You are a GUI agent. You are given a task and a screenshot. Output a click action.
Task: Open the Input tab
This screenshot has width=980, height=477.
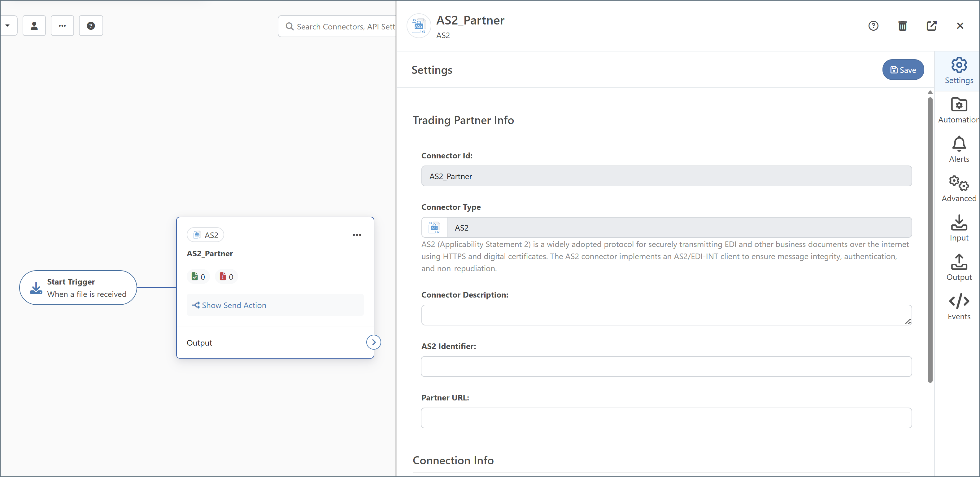[958, 228]
